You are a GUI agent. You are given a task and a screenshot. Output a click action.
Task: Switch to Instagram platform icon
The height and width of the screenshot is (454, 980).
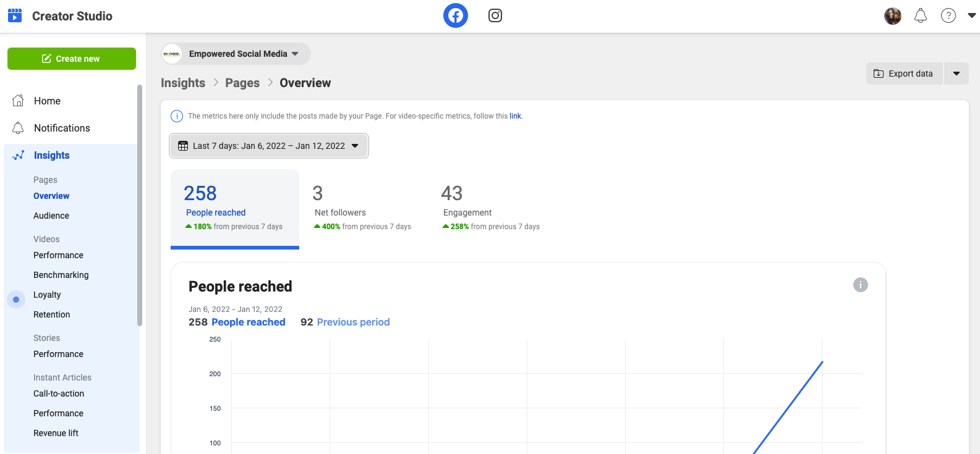click(x=495, y=15)
